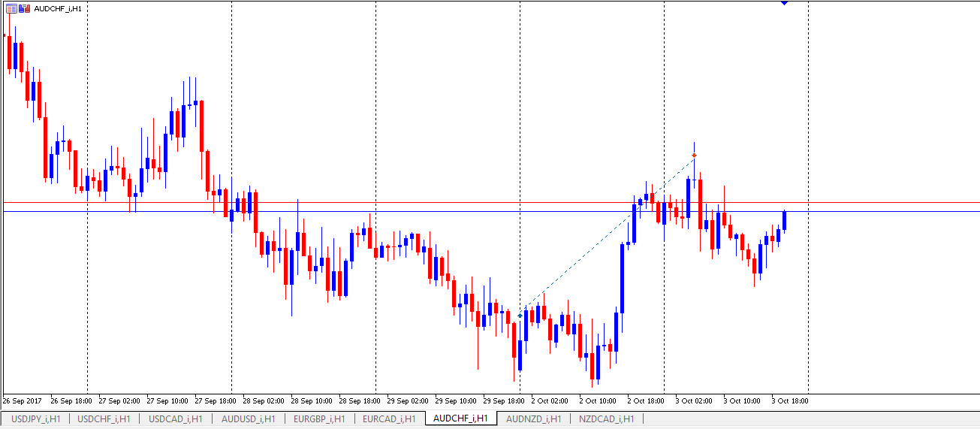This screenshot has width=980, height=429.
Task: Click the 29 Sep 10:00 time label
Action: coord(456,401)
